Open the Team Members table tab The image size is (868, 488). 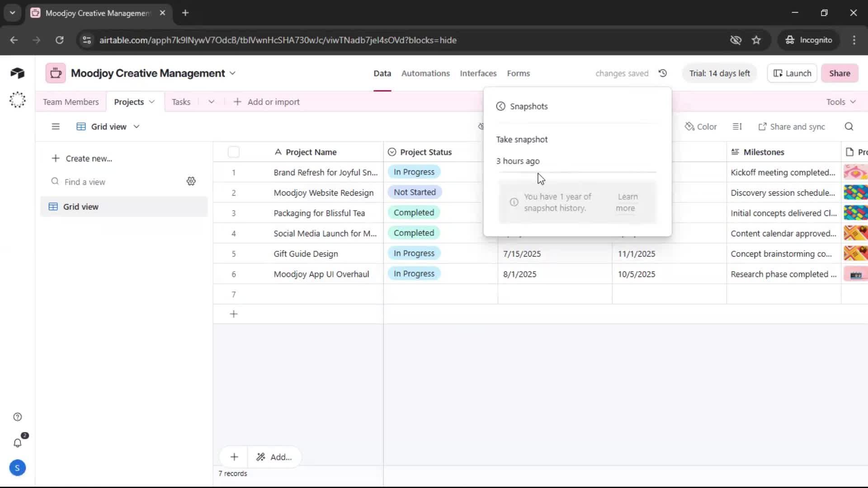pos(71,102)
